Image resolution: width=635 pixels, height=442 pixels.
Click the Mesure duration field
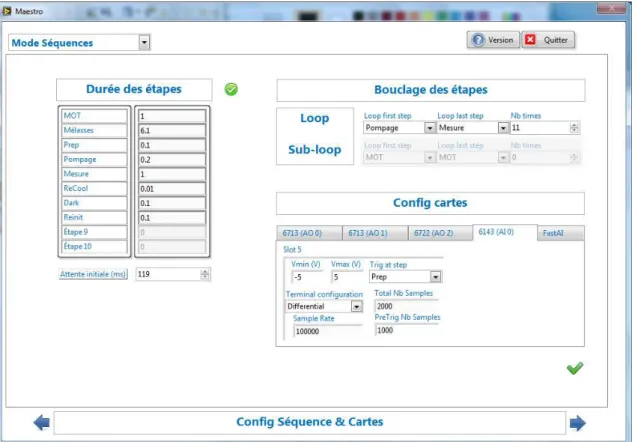point(172,174)
